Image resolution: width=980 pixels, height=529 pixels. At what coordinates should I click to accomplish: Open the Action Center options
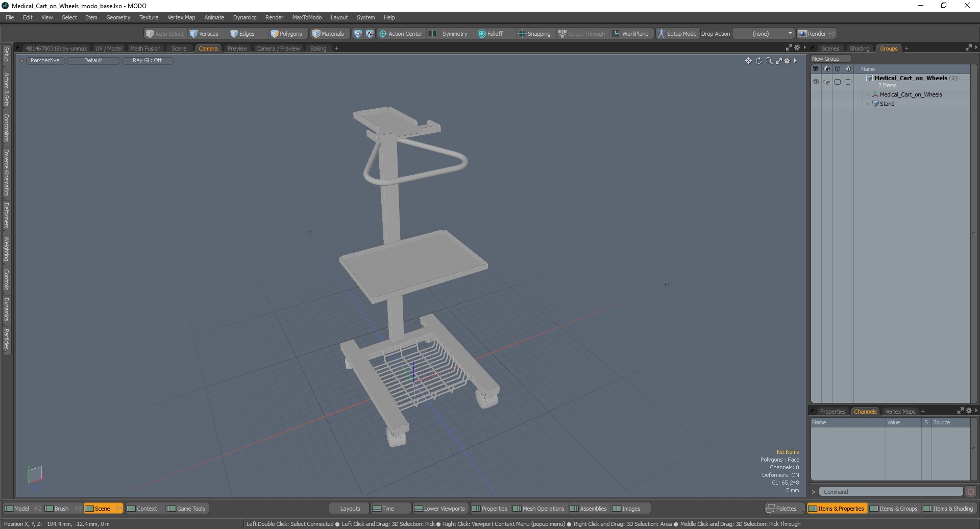[401, 34]
